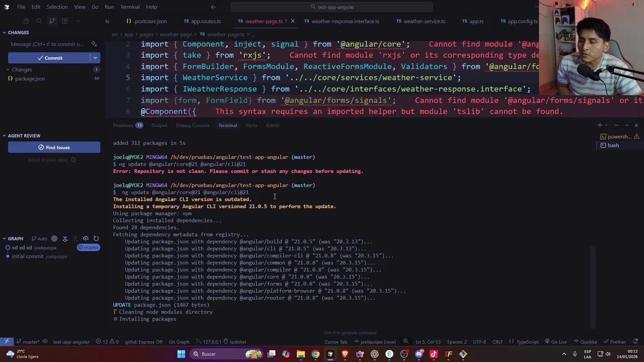This screenshot has height=362, width=644.
Task: Open the Search view in the activity bar
Action: tap(39, 21)
